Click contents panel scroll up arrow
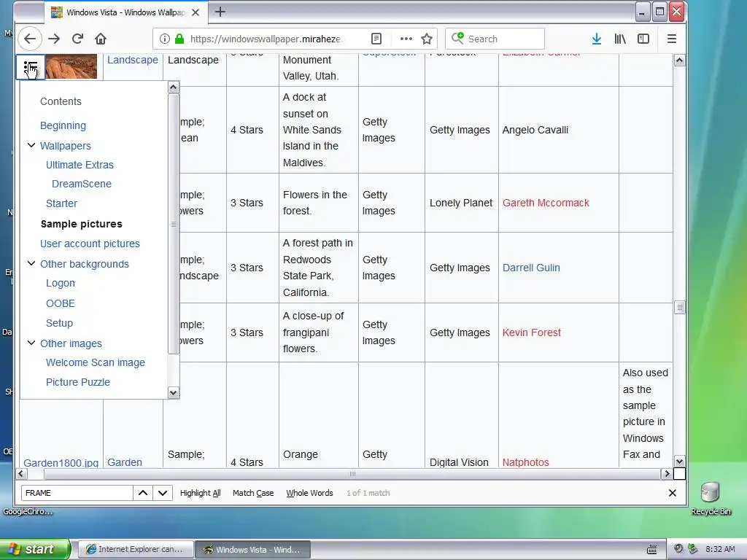747x560 pixels. click(x=174, y=87)
